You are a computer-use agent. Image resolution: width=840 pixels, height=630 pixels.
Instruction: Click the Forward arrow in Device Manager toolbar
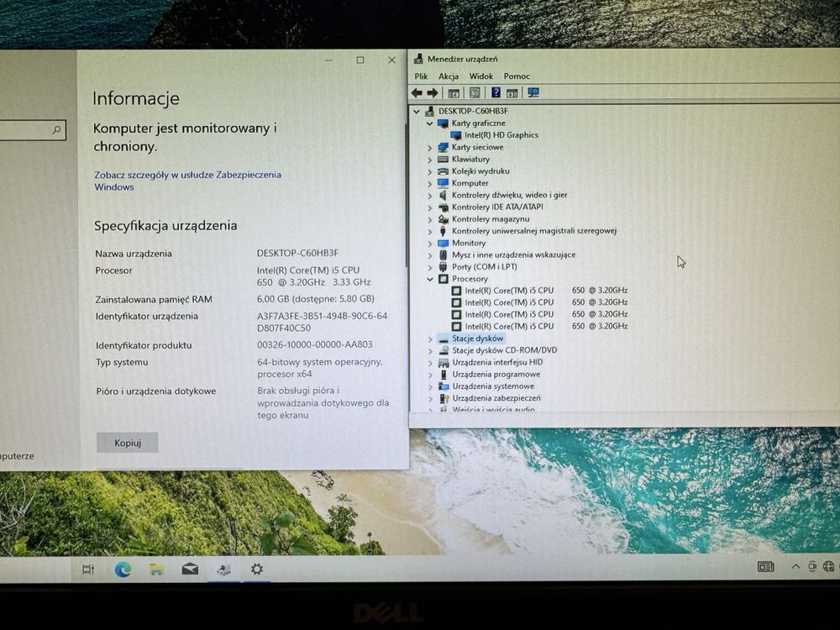point(433,93)
